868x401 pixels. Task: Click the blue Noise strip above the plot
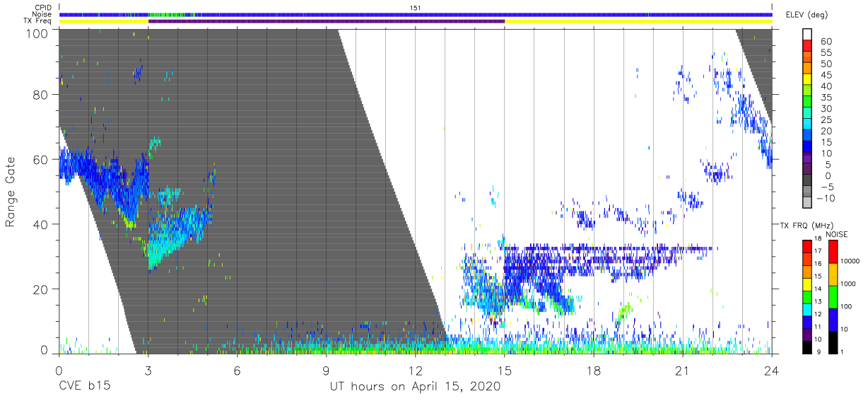[x=416, y=14]
